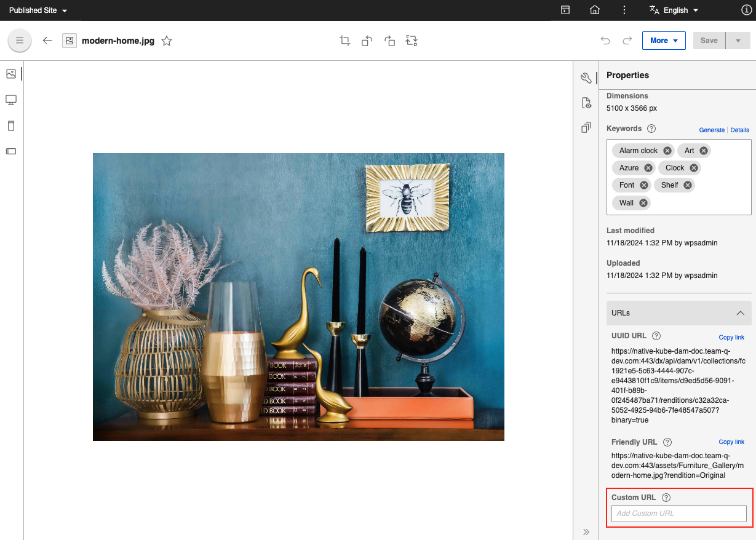Image resolution: width=756 pixels, height=540 pixels.
Task: Copy the UUID URL link
Action: click(x=731, y=337)
